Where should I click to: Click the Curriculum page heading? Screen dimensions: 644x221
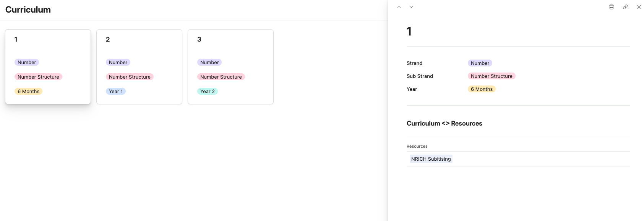[28, 10]
